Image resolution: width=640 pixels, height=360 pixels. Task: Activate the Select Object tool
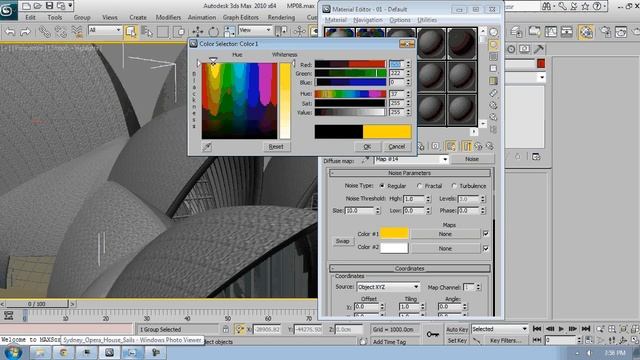click(131, 31)
